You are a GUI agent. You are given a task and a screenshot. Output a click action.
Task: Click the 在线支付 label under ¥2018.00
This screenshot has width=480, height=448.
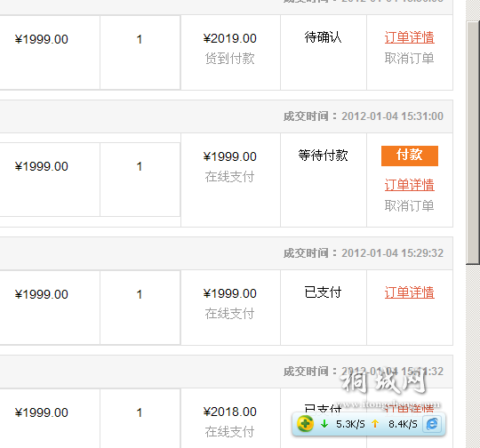click(229, 432)
